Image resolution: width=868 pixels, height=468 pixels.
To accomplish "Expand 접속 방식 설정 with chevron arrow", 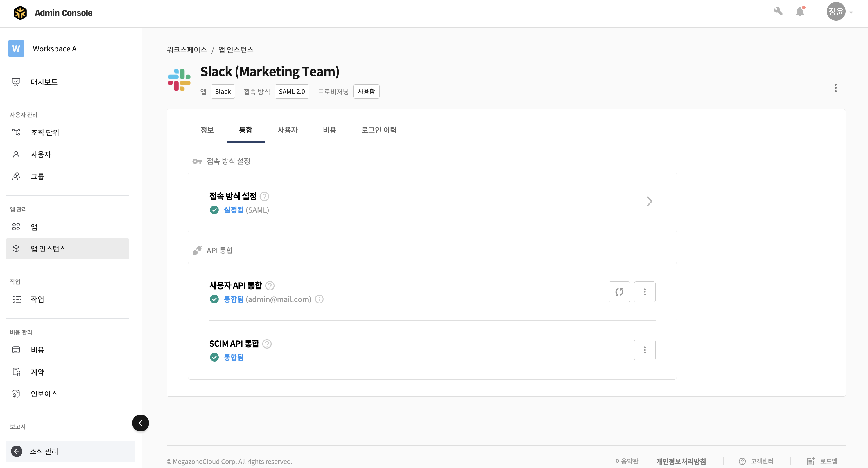I will (649, 201).
